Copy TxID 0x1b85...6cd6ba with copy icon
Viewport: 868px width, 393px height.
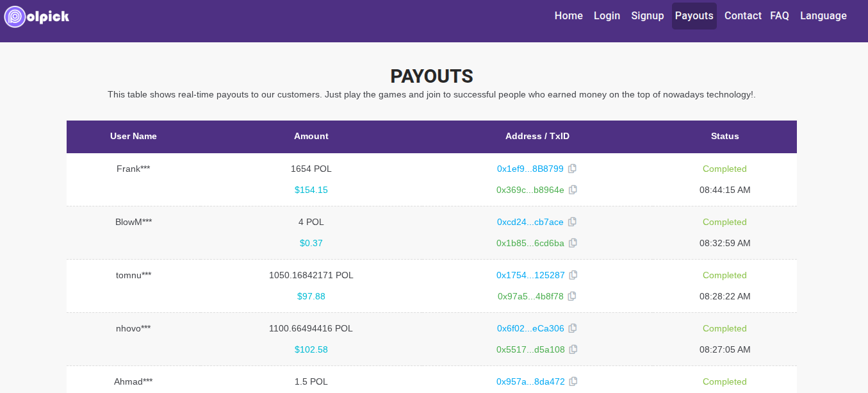point(573,243)
